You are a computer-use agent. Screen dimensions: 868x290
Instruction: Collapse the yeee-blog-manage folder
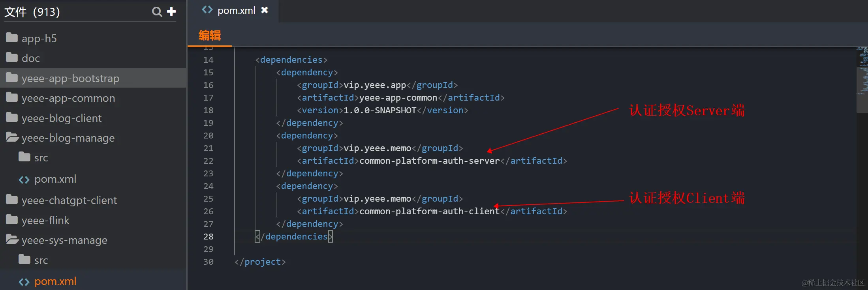click(x=68, y=138)
